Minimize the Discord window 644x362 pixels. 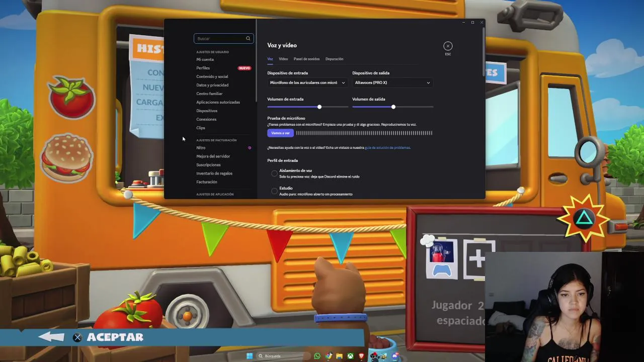(463, 22)
